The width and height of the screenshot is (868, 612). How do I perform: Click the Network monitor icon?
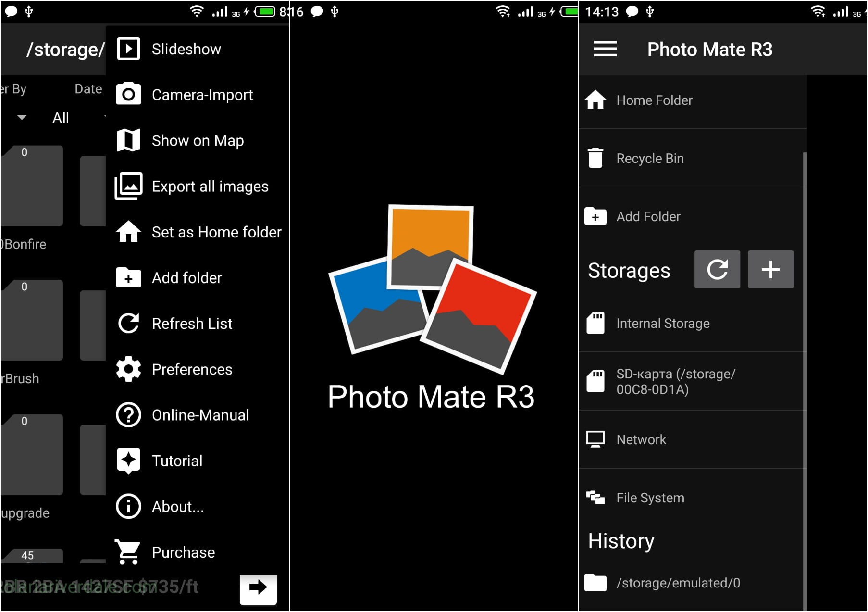(595, 439)
